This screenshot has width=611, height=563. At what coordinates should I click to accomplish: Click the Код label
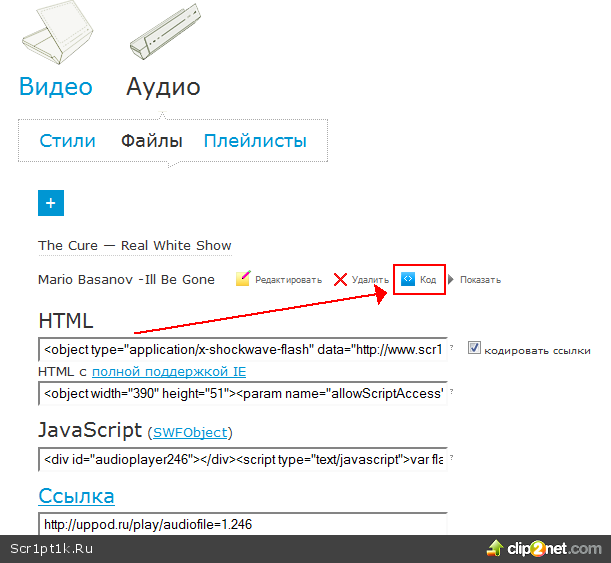click(x=428, y=280)
